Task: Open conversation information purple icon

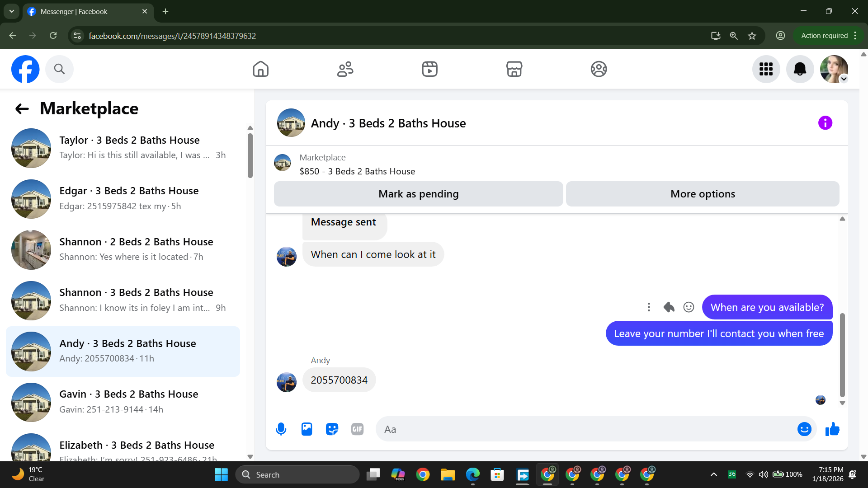Action: pyautogui.click(x=825, y=123)
